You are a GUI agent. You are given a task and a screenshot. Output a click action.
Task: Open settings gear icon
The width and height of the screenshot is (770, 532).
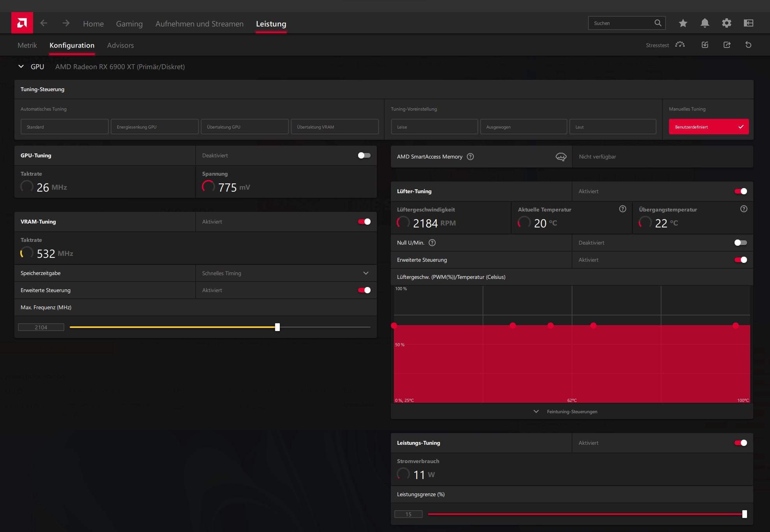tap(726, 23)
